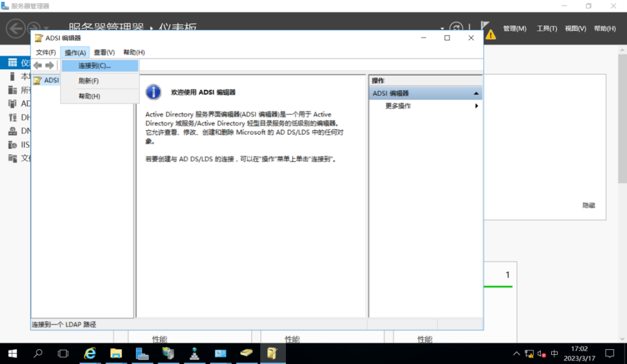627x364 pixels.
Task: Choose 连接到(C)... from the menu
Action: tap(100, 65)
